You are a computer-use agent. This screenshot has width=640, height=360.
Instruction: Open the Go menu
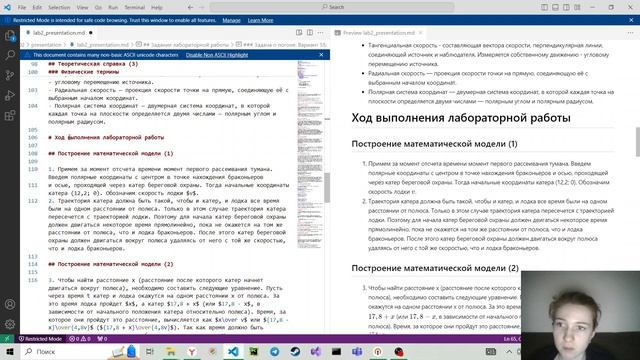click(x=98, y=7)
